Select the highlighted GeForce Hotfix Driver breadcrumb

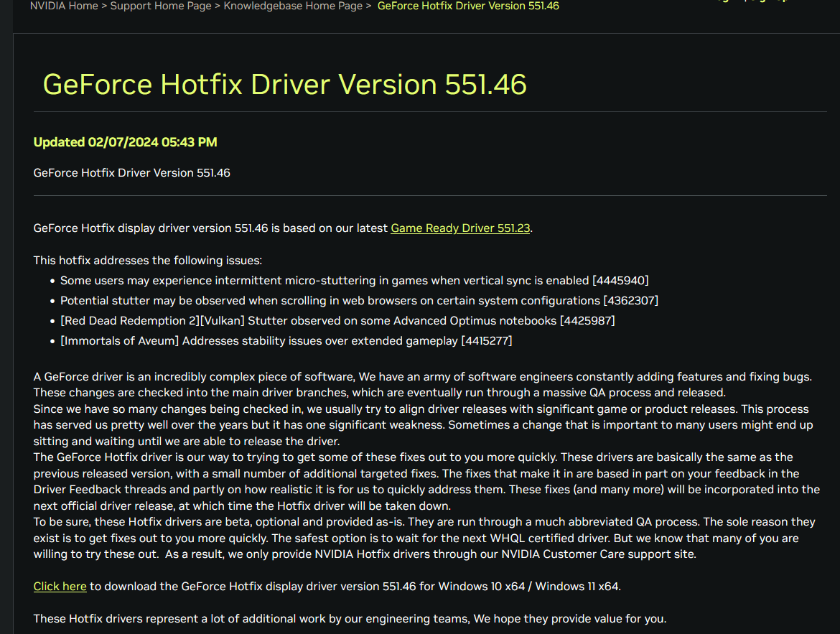[x=468, y=6]
